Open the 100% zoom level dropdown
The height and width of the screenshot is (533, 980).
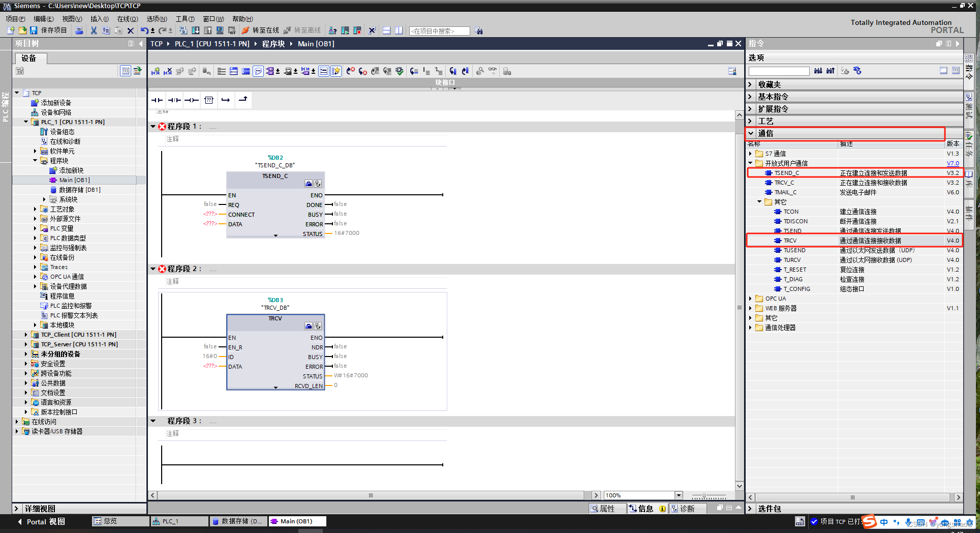click(x=678, y=495)
